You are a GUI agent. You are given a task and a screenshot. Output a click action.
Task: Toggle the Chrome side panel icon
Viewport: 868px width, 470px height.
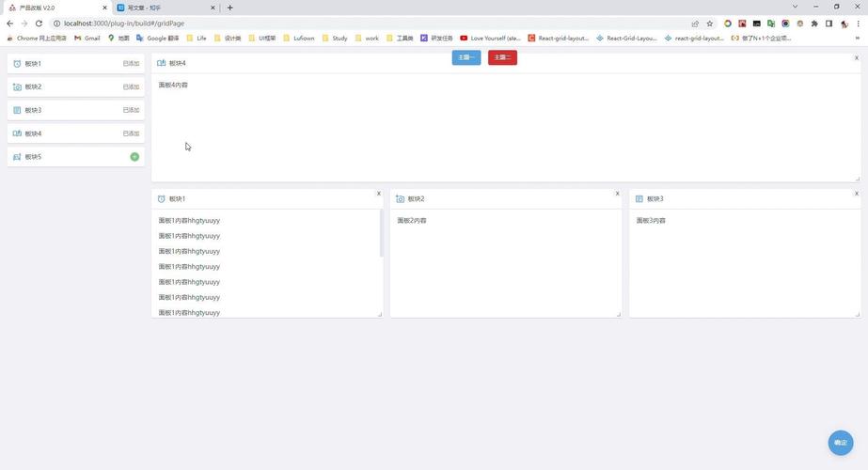point(829,23)
